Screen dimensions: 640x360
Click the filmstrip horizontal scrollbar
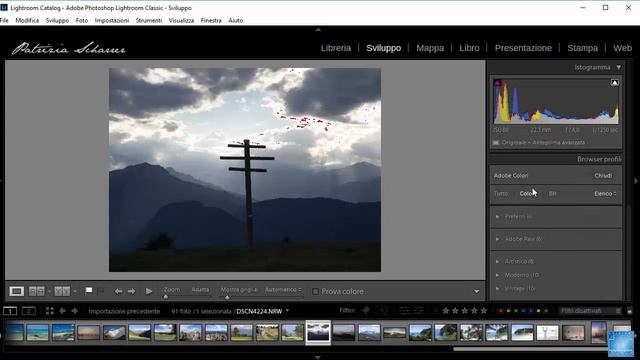[x=531, y=349]
